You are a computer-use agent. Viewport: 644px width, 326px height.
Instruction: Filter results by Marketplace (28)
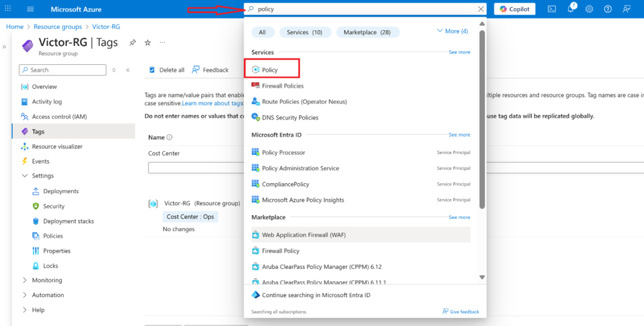coord(367,32)
